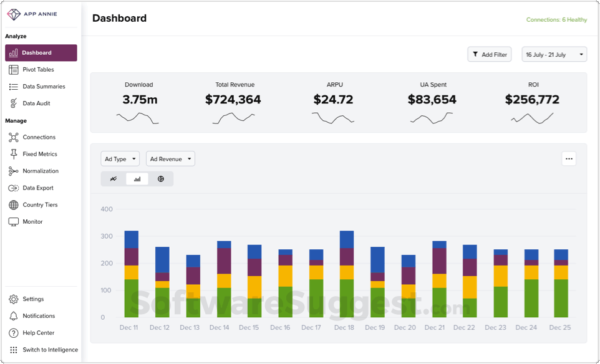Open the Ad Type dropdown
This screenshot has width=600, height=364.
click(120, 158)
